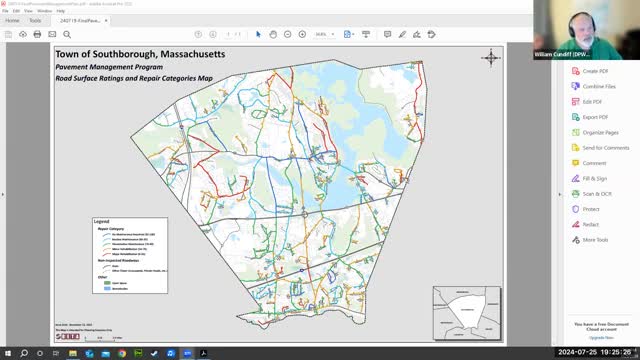Image resolution: width=640 pixels, height=360 pixels.
Task: Open Outlook from the taskbar
Action: tap(89, 353)
